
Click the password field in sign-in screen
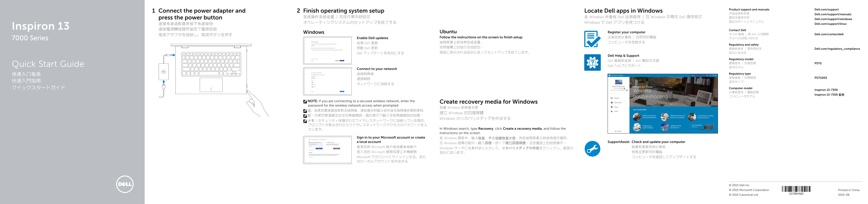pos(316,146)
